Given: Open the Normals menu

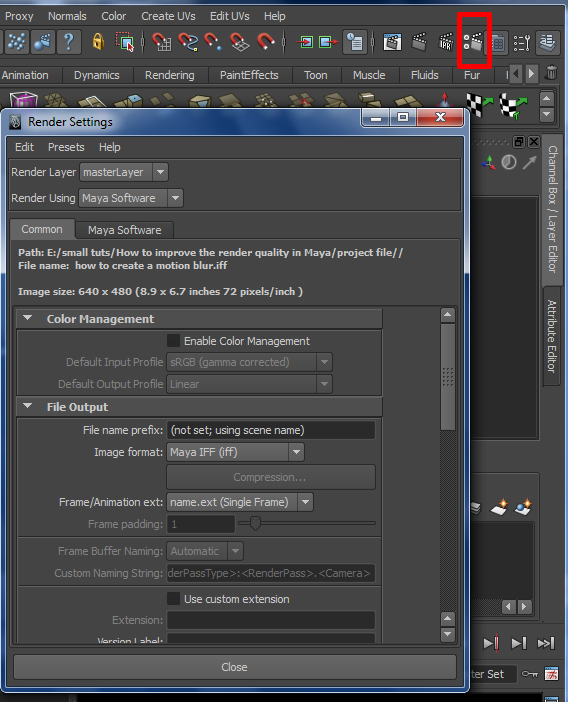Looking at the screenshot, I should [x=67, y=16].
